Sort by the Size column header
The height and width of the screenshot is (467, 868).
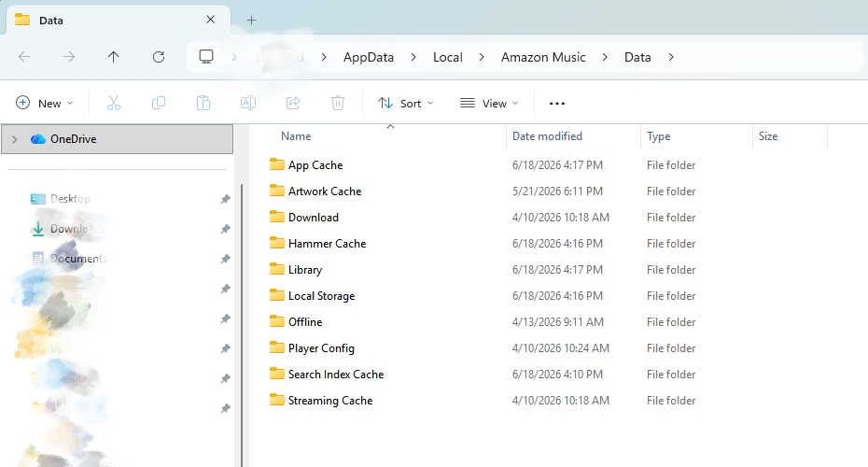tap(768, 136)
